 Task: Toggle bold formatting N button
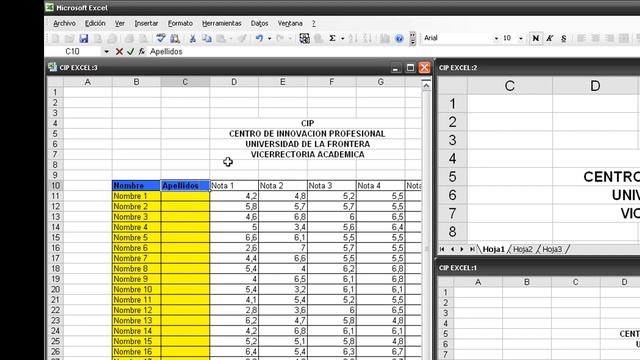535,38
